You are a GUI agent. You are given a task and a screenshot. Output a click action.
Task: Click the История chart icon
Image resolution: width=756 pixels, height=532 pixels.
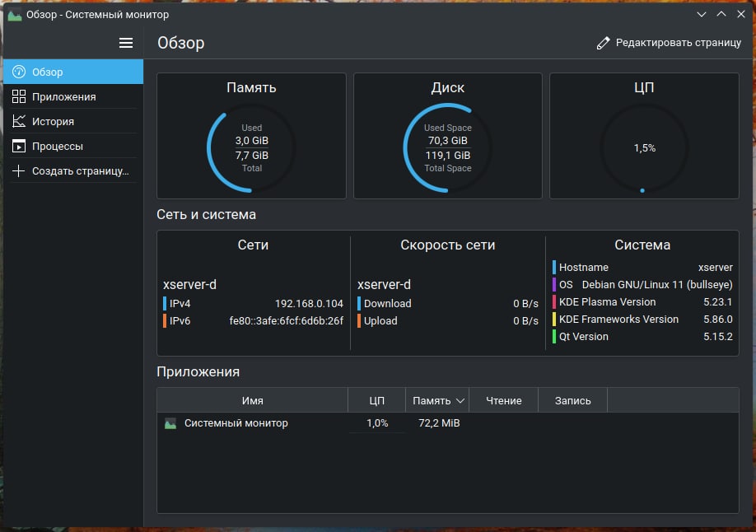click(x=18, y=121)
